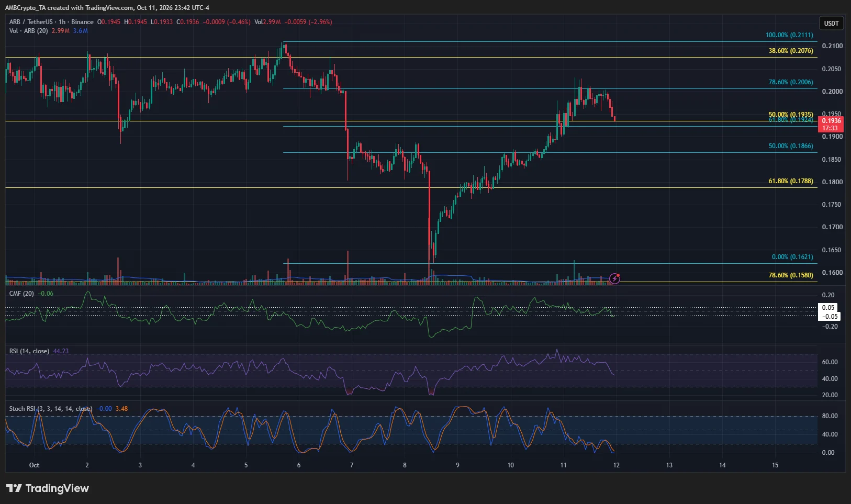Click the CMF -0.05 level tag

830,316
